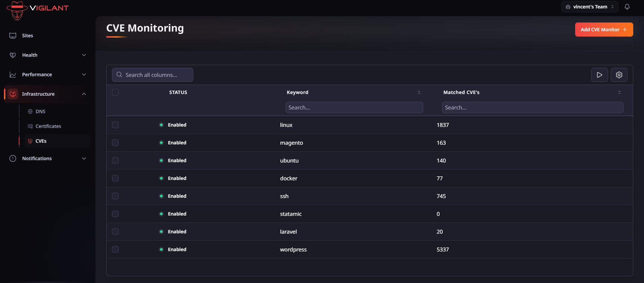Sort by Matched CVE's column arrows
The width and height of the screenshot is (644, 283).
coord(619,92)
